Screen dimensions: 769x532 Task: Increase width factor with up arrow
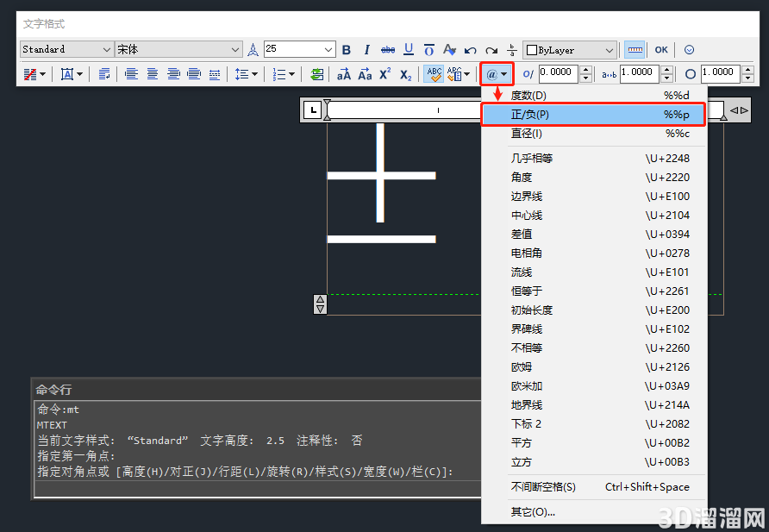click(x=748, y=70)
